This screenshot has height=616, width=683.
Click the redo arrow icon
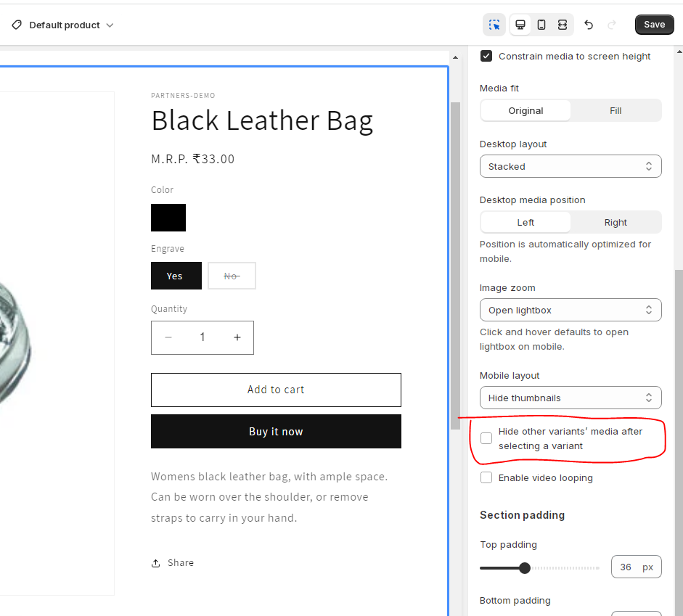[x=612, y=25]
